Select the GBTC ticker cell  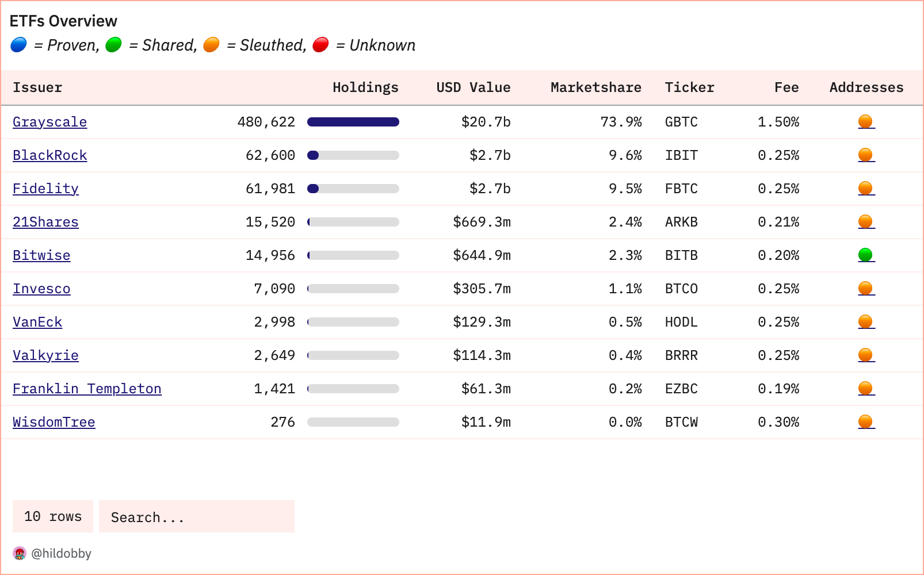click(682, 122)
